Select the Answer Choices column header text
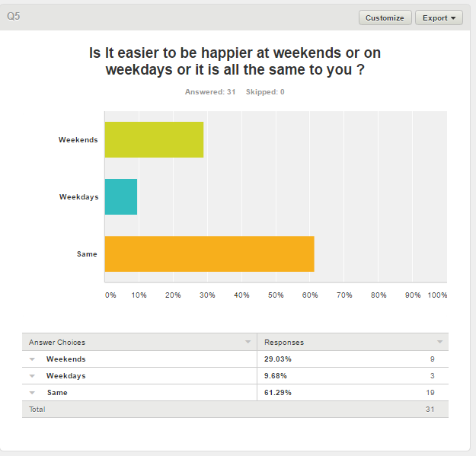Screen dimensions: 476x456 click(57, 343)
